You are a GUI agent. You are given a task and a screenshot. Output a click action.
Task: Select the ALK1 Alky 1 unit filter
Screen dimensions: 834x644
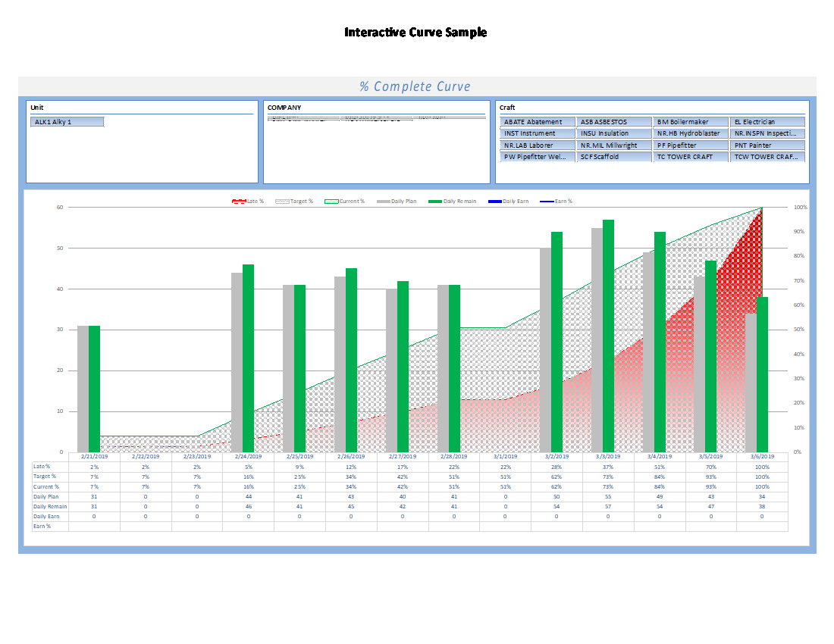point(67,122)
